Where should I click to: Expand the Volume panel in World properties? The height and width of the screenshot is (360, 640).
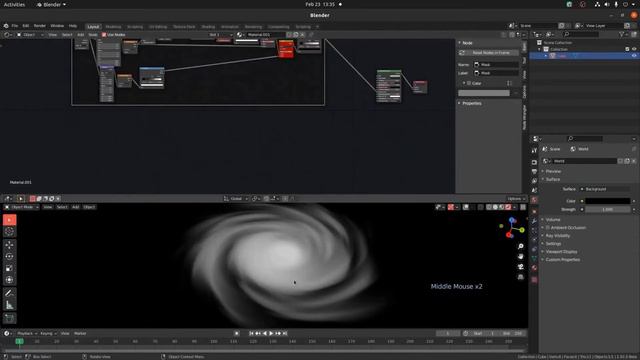point(553,220)
